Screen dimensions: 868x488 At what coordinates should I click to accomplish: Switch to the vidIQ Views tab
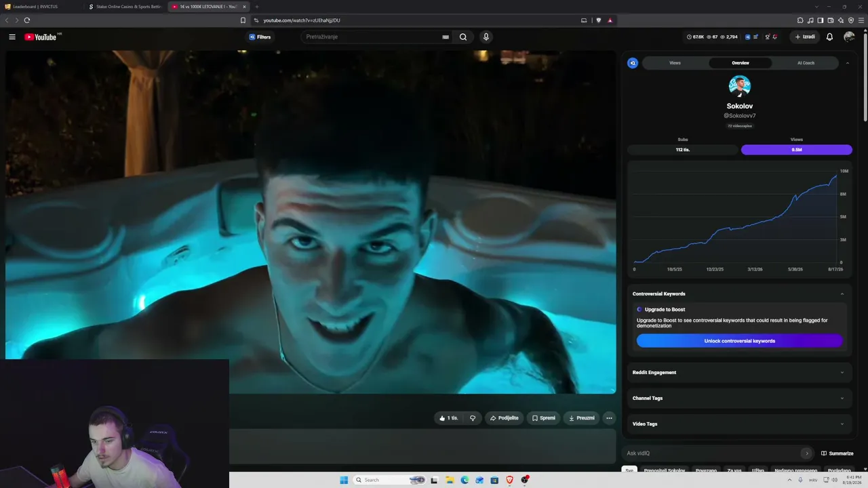point(675,63)
